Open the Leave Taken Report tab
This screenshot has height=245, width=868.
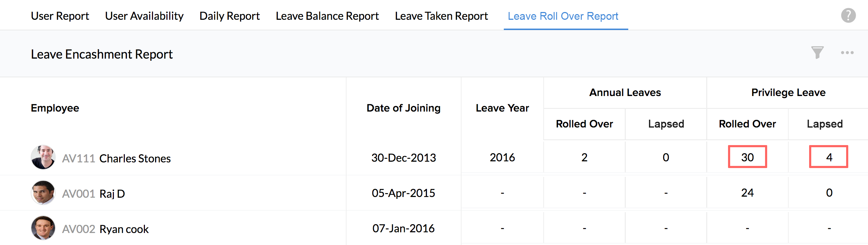click(441, 16)
